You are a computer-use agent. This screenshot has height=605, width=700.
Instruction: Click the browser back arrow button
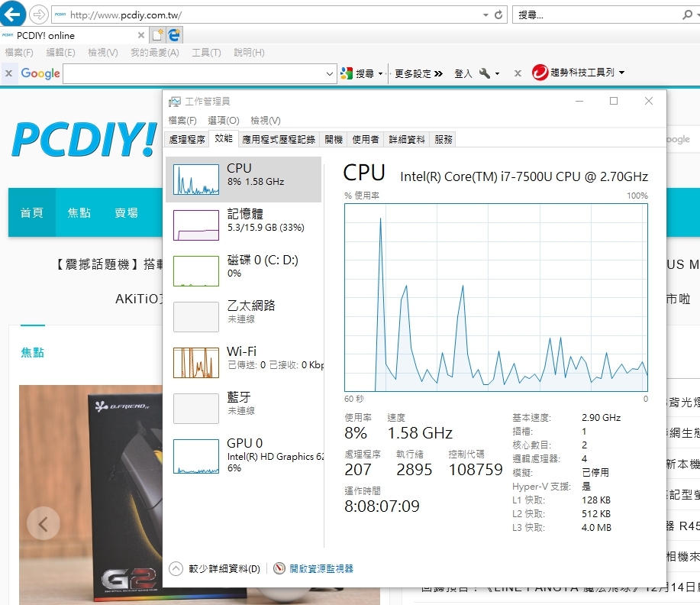click(x=12, y=14)
